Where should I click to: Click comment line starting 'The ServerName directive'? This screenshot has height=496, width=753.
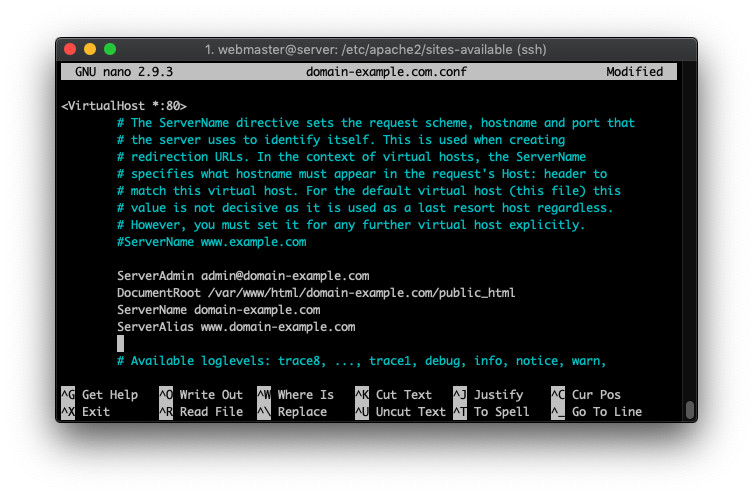click(376, 122)
